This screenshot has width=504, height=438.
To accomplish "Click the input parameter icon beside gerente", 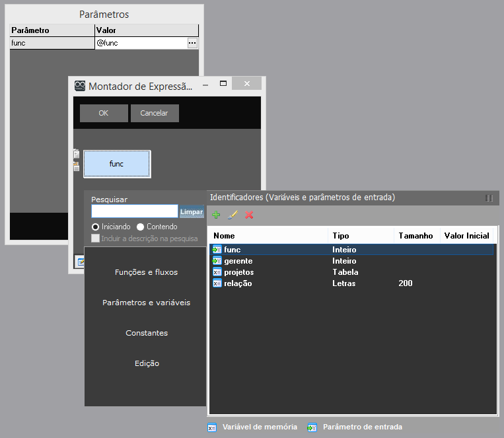I will (x=217, y=261).
